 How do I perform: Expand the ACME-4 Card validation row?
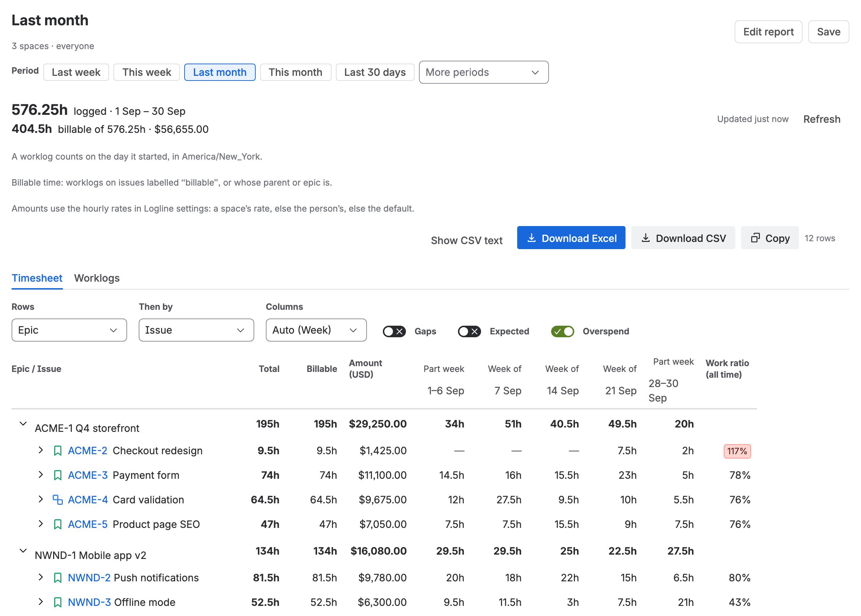pos(40,499)
